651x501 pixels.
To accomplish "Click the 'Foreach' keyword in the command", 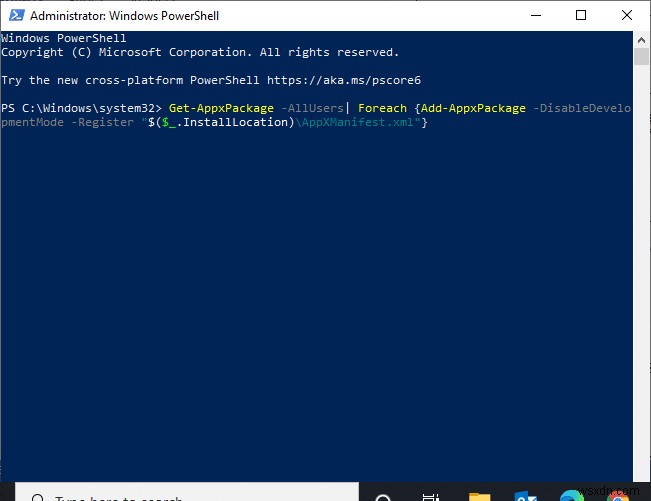I will coord(382,108).
